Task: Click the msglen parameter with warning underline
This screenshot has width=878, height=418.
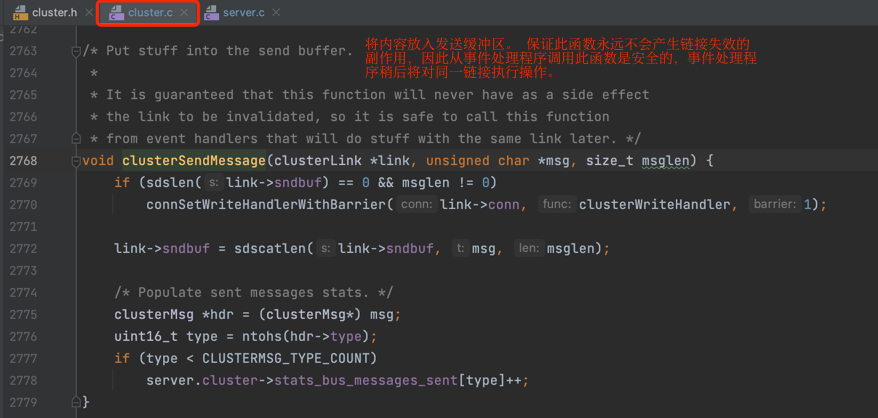Action: coord(665,161)
